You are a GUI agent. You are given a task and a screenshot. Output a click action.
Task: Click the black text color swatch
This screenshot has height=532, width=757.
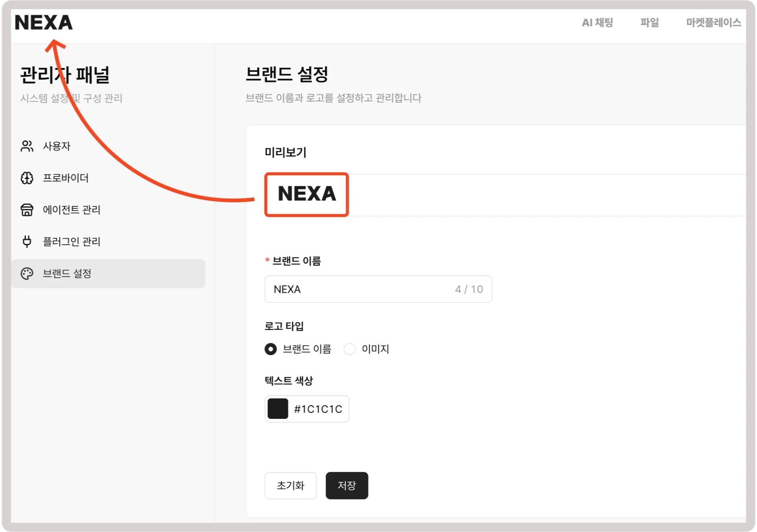(278, 409)
